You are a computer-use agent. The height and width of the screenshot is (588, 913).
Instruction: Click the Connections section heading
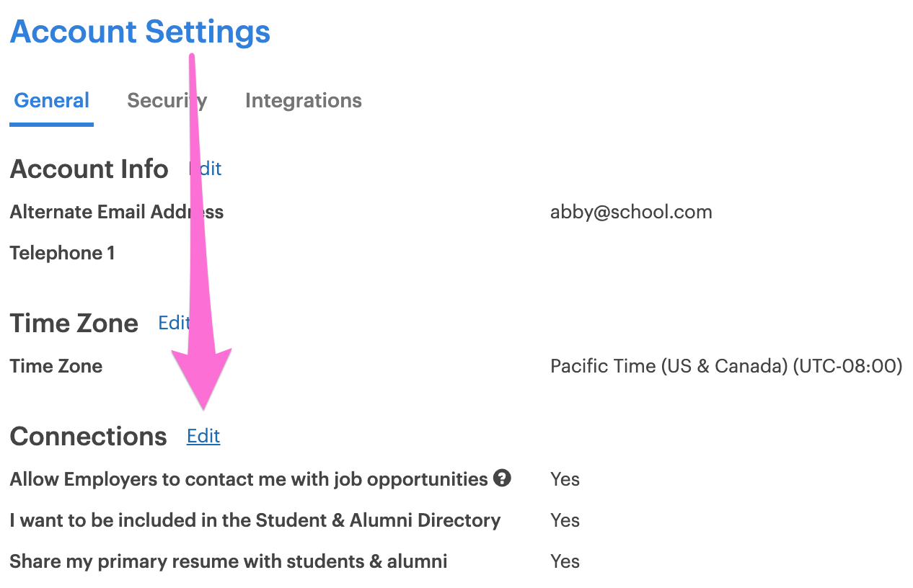coord(89,437)
